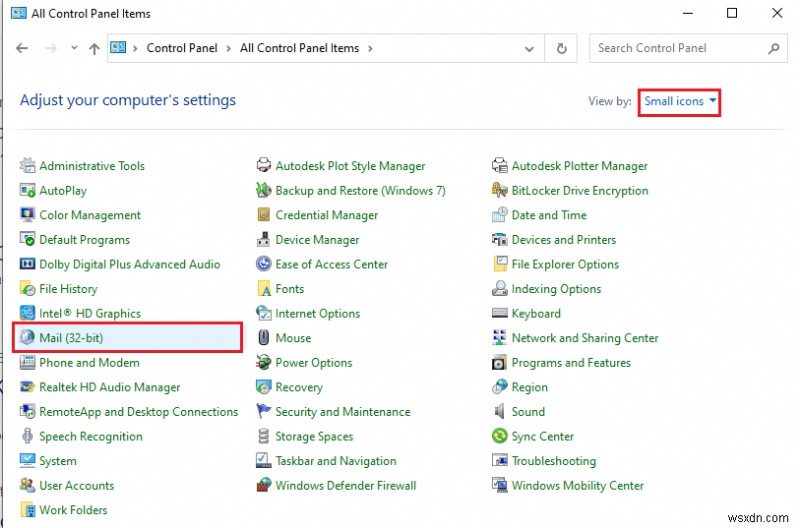Open the Devices and Printers link
This screenshot has width=800, height=528.
pyautogui.click(x=564, y=240)
